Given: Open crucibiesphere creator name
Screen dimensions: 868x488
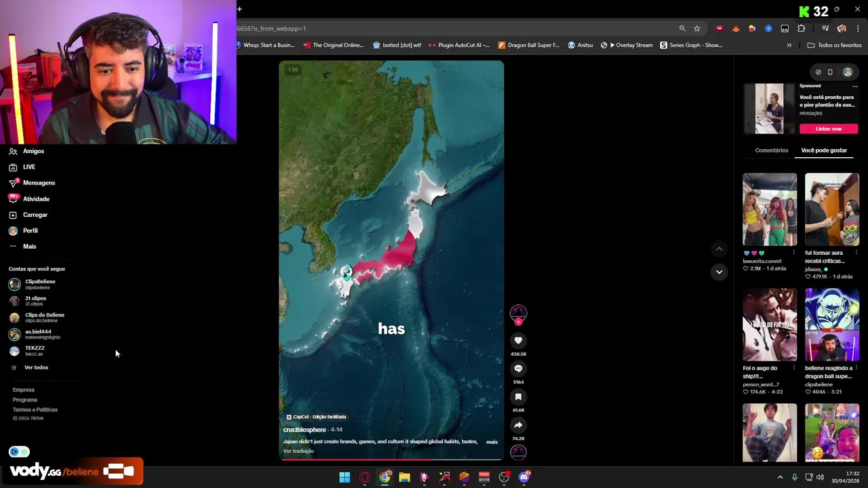Looking at the screenshot, I should click(x=304, y=430).
